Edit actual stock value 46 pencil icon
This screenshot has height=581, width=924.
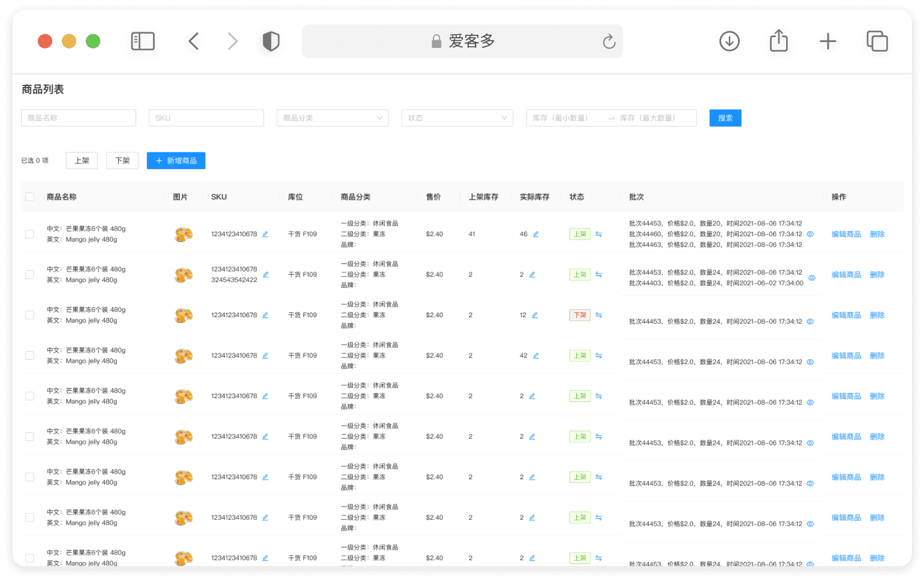pyautogui.click(x=535, y=234)
